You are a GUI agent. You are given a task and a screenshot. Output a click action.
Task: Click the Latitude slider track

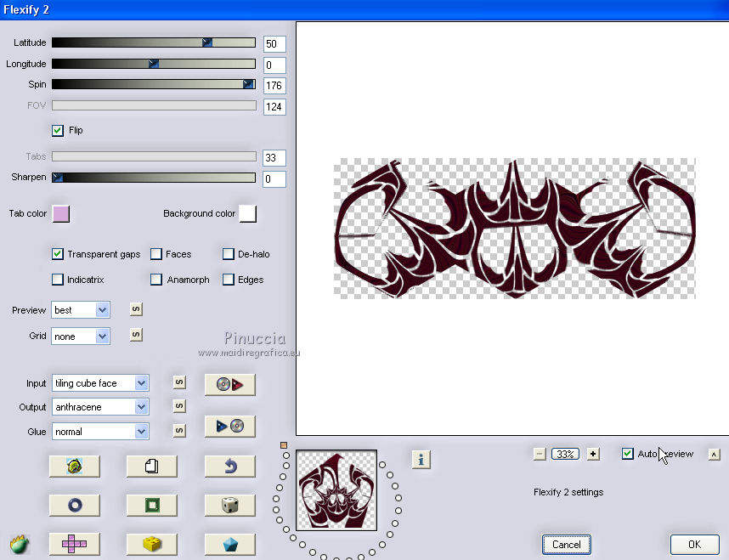154,42
